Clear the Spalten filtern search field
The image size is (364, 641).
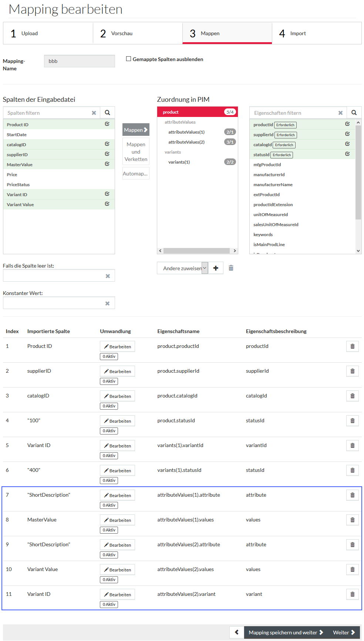[94, 113]
